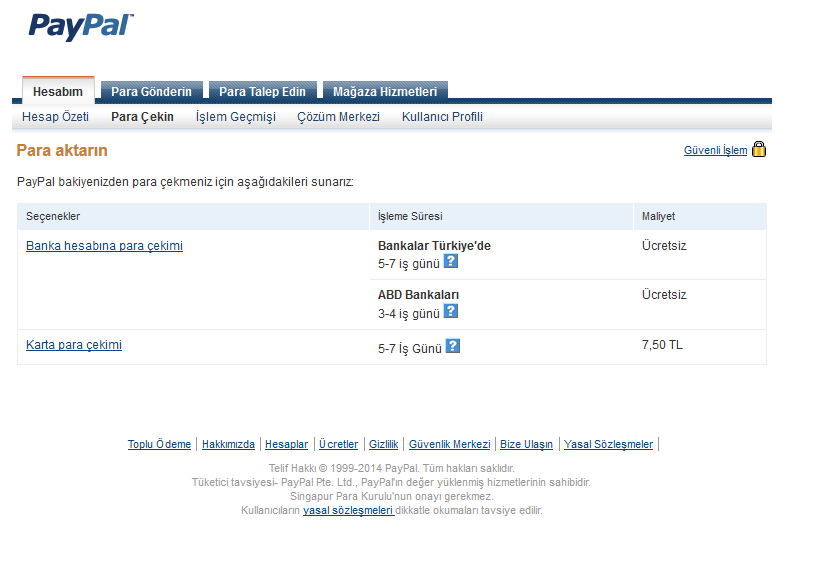Click the Telif Hakkı 1999-2014 PayPal copyright line
This screenshot has width=825, height=563.
point(391,468)
